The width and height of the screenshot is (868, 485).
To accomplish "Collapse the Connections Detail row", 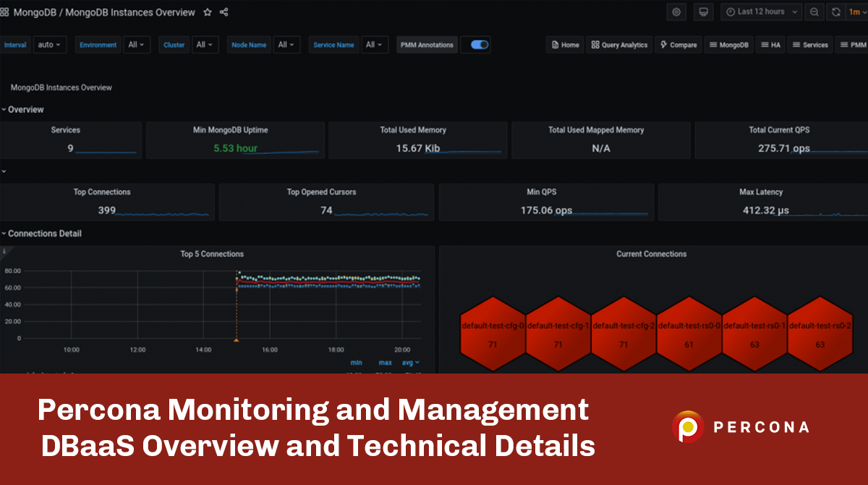I will (x=41, y=233).
